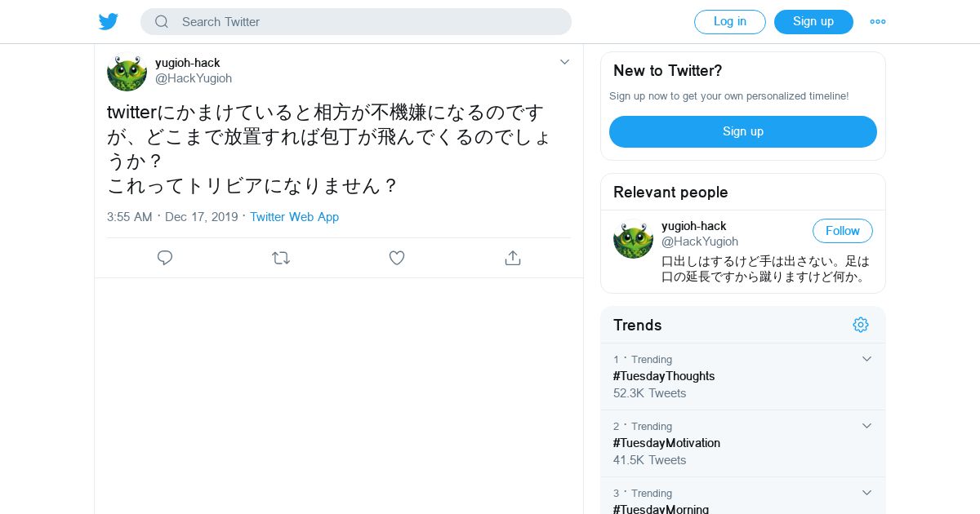Image resolution: width=980 pixels, height=514 pixels.
Task: Retweet the yugioh-hack tweet
Action: (281, 258)
